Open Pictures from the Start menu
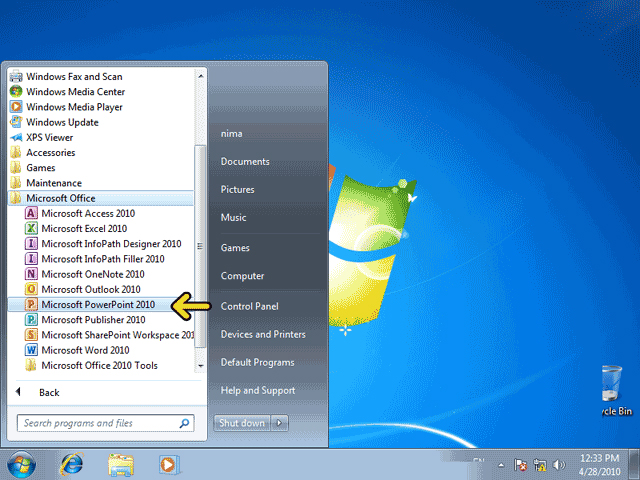This screenshot has height=480, width=640. tap(238, 189)
